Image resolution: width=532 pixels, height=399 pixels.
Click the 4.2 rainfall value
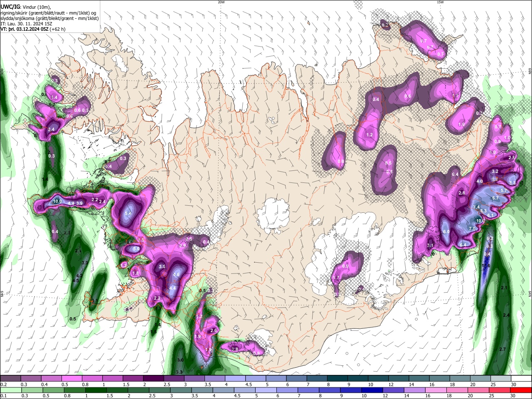[x=80, y=276]
